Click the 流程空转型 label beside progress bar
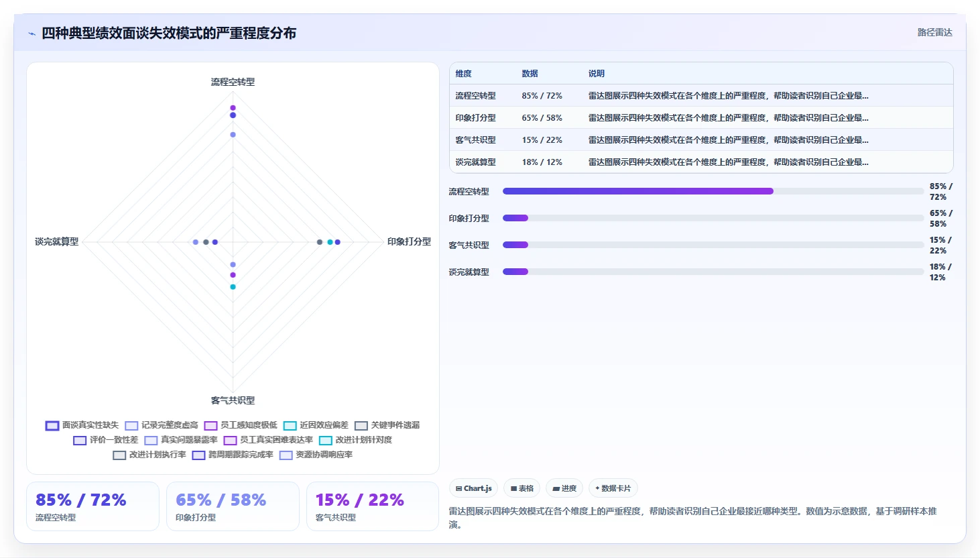Screen dimensions: 980x558 click(x=469, y=192)
